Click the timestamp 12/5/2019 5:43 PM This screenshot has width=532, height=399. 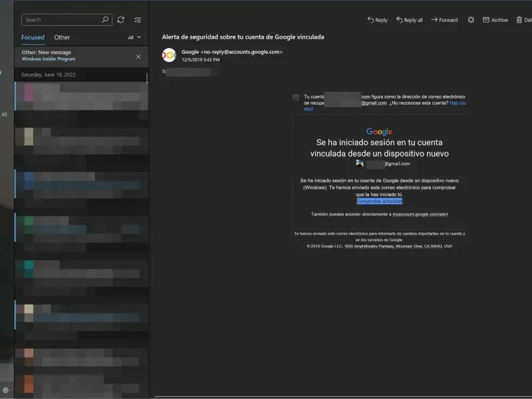[x=201, y=60]
